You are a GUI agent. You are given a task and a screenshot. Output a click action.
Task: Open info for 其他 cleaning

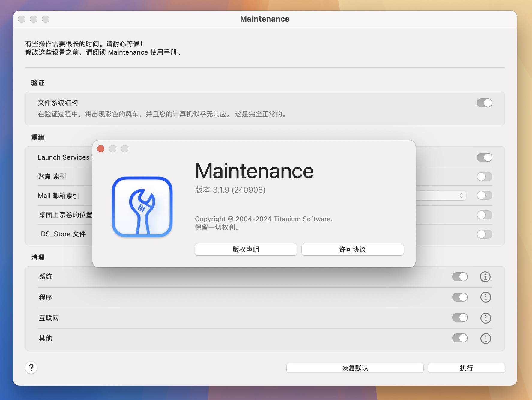[486, 338]
